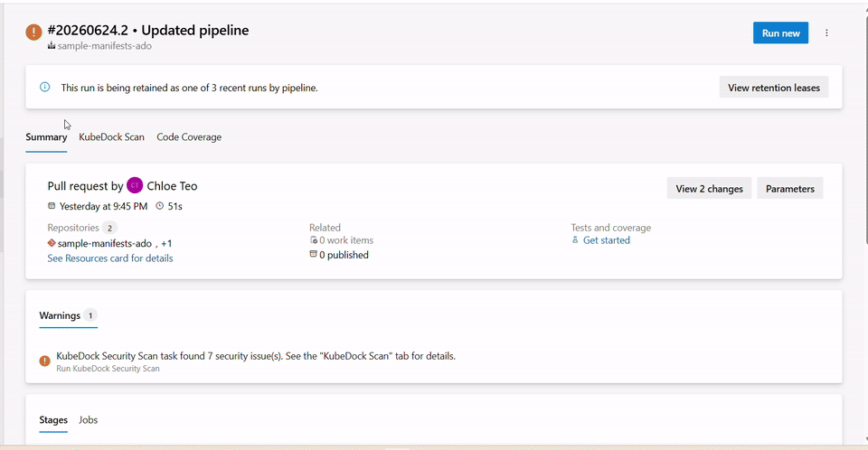Select the Warnings tab
The width and height of the screenshot is (868, 450).
(x=68, y=315)
